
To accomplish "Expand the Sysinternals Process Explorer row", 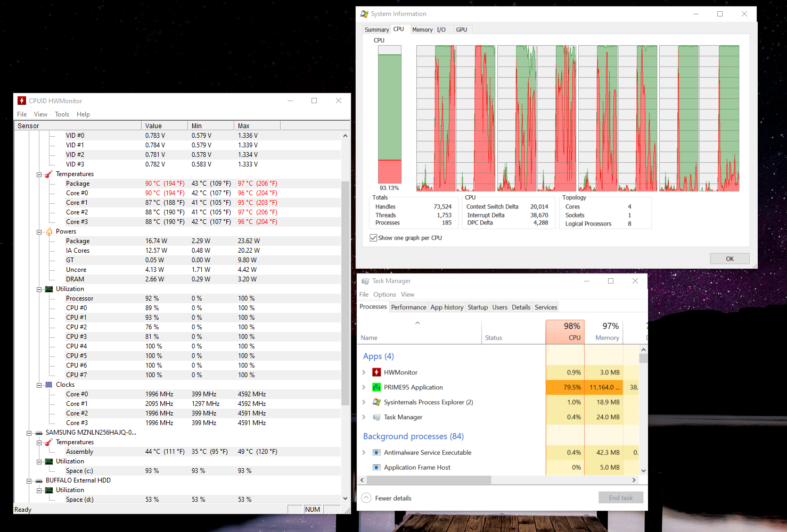I will tap(364, 402).
